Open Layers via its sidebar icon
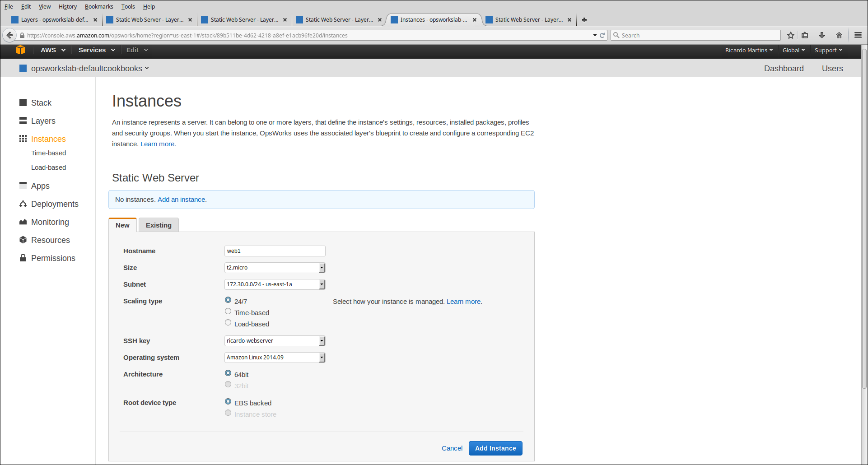Screen dimensions: 868x465 click(x=23, y=121)
